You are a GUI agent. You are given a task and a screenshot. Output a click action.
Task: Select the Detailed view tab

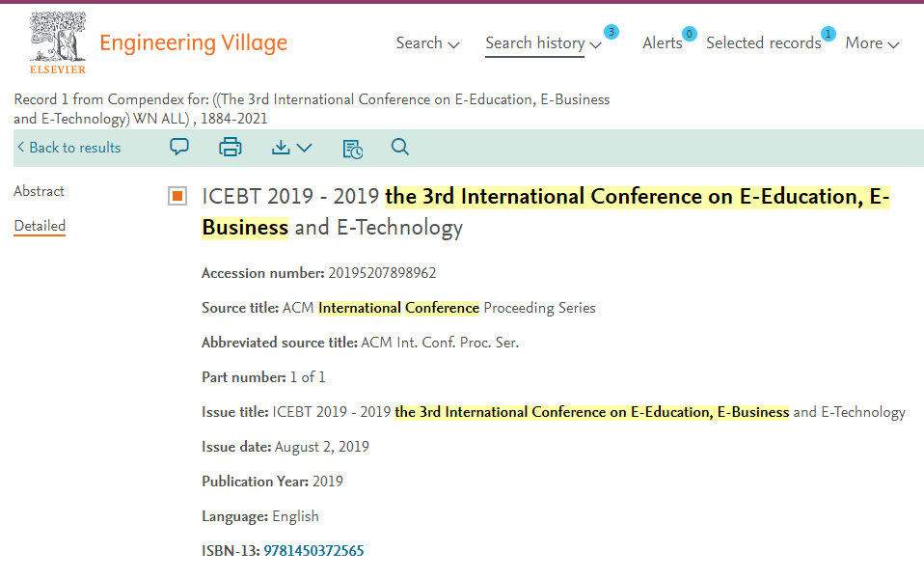coord(40,226)
